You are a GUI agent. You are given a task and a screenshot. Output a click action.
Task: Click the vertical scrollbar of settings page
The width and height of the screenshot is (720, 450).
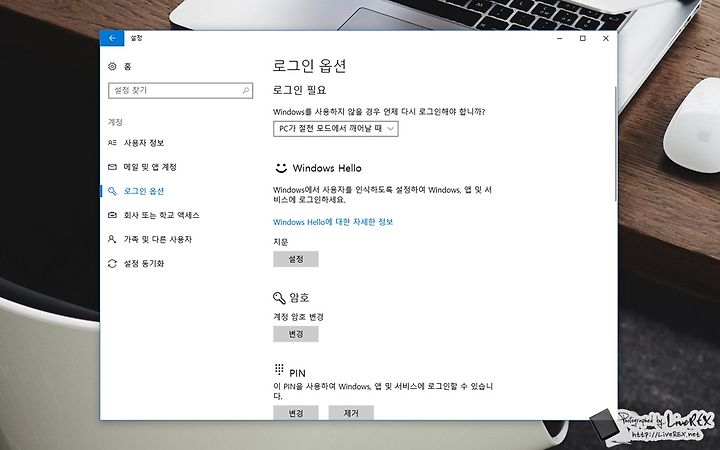(x=615, y=143)
